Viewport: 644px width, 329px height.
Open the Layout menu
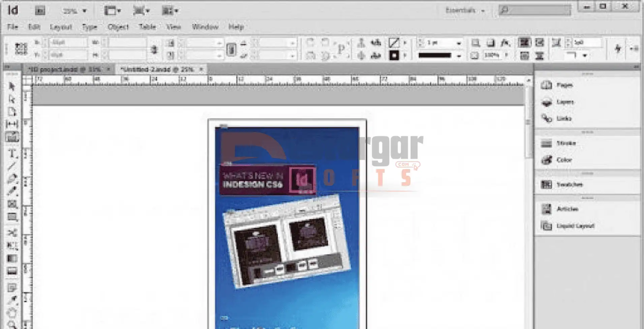(x=61, y=27)
